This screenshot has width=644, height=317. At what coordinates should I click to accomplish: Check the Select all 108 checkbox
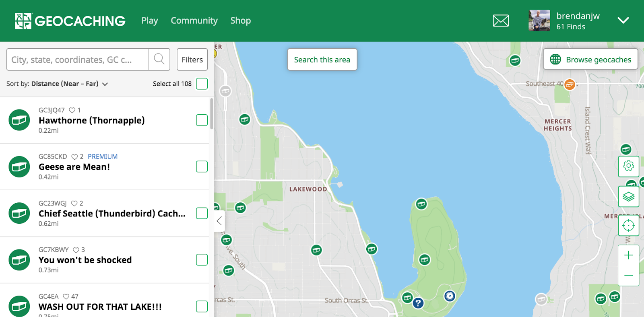click(202, 84)
